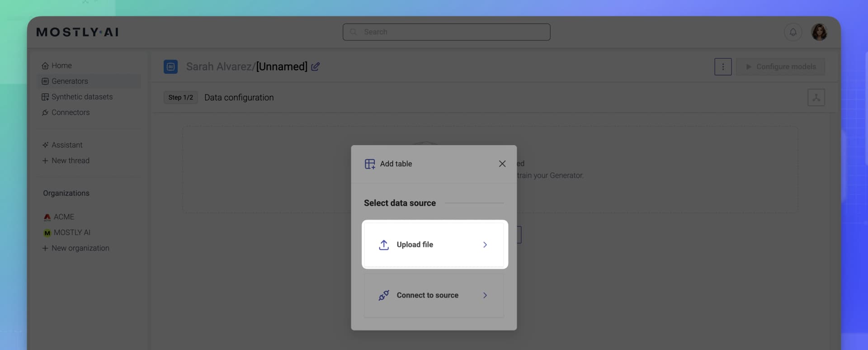868x350 pixels.
Task: Select the MOSTLY AI organization
Action: (x=67, y=232)
